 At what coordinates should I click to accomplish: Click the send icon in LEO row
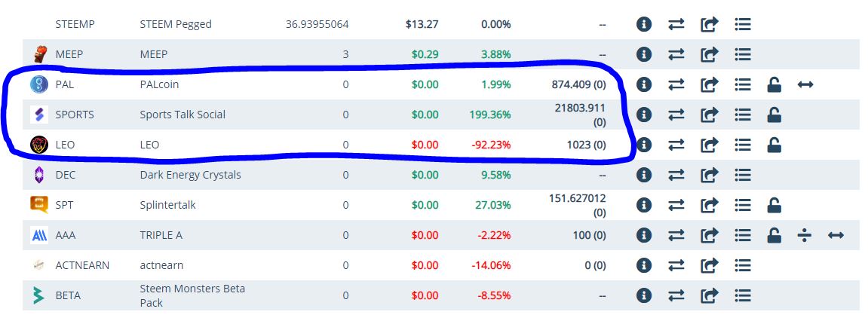click(709, 145)
